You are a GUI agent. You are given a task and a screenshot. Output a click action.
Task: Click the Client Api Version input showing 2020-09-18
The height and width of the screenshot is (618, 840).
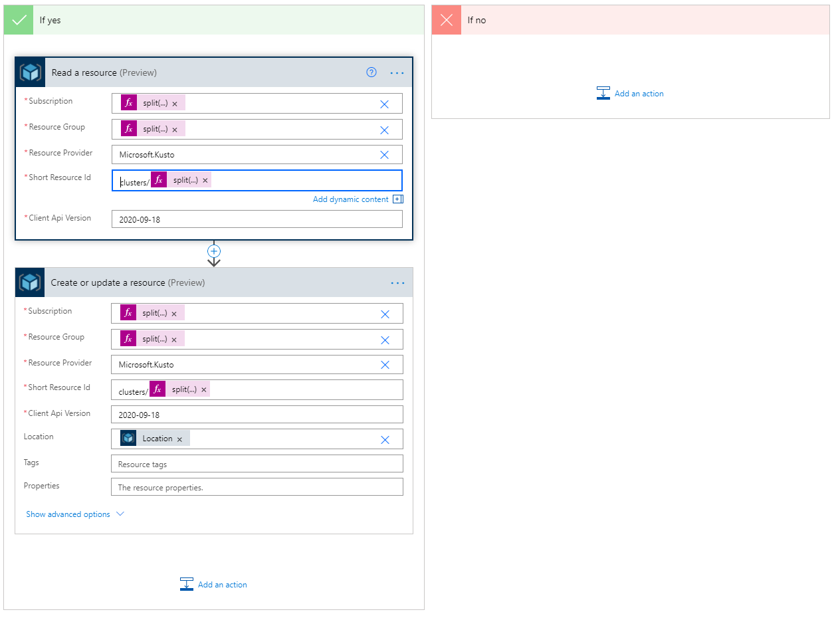257,219
